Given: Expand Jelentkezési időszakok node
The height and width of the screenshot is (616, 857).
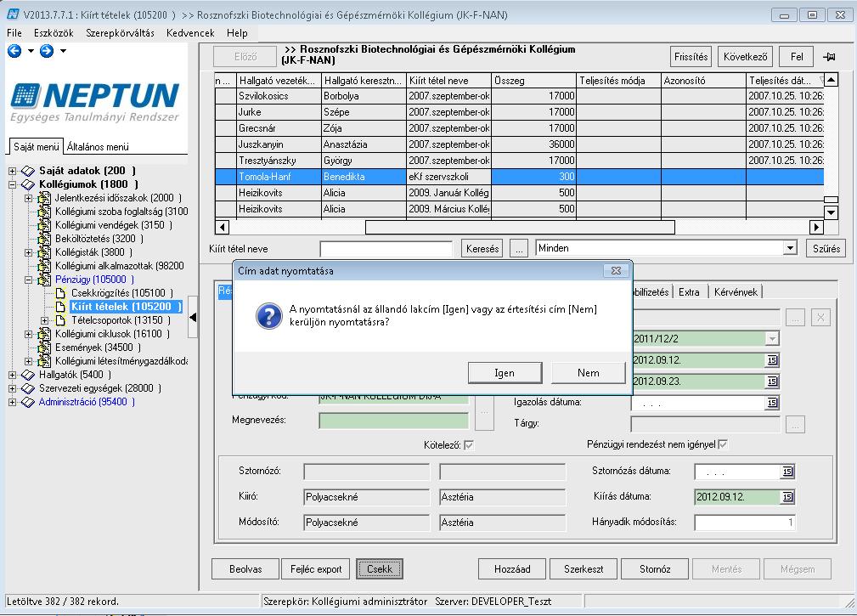Looking at the screenshot, I should tap(28, 199).
